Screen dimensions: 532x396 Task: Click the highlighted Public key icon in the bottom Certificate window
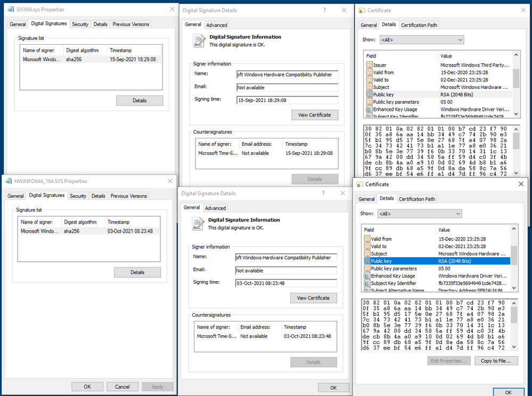coord(367,261)
